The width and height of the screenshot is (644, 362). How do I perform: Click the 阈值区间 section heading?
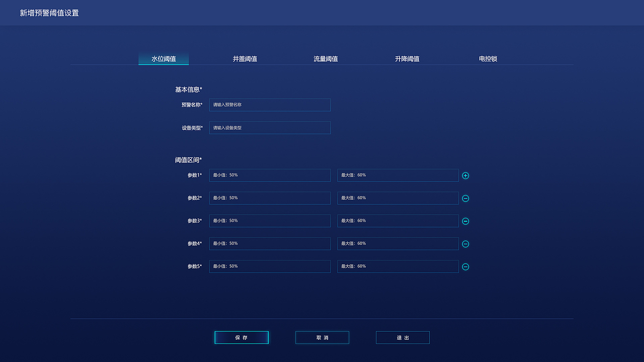189,160
